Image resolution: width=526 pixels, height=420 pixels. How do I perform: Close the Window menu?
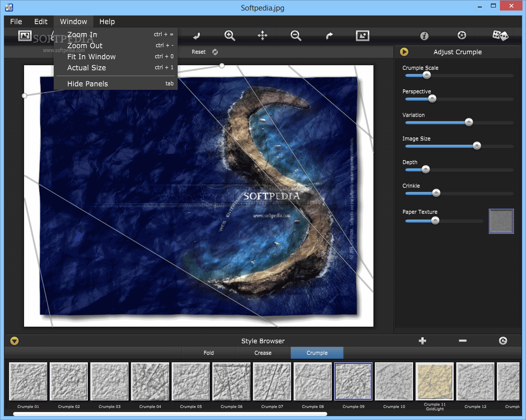click(x=73, y=22)
